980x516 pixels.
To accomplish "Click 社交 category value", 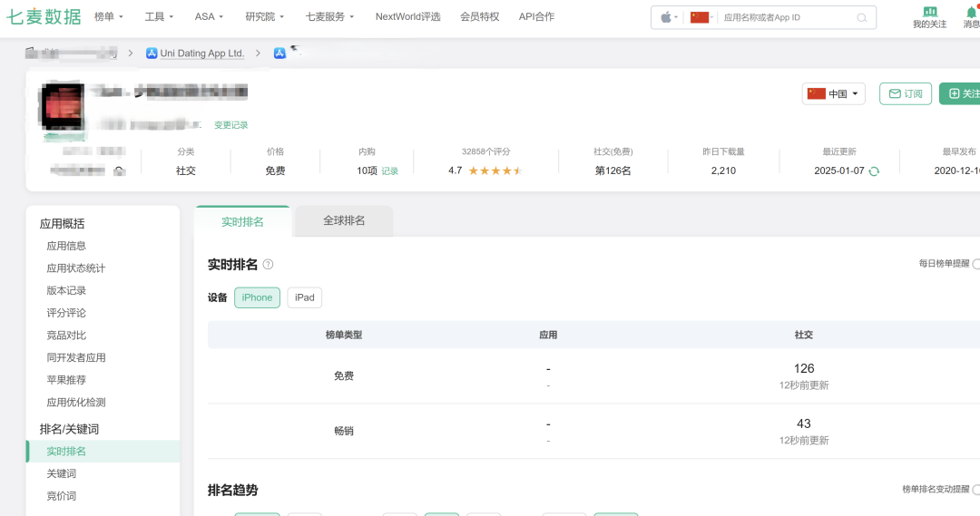I will pyautogui.click(x=186, y=170).
